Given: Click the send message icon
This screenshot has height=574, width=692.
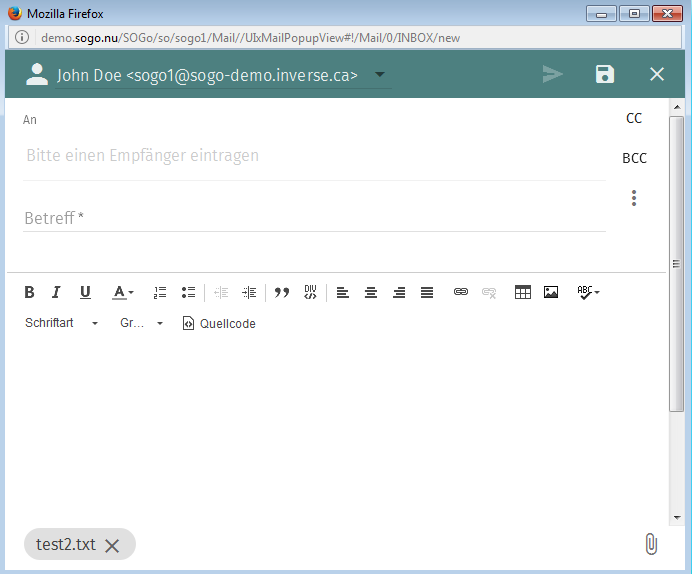Looking at the screenshot, I should (x=552, y=74).
